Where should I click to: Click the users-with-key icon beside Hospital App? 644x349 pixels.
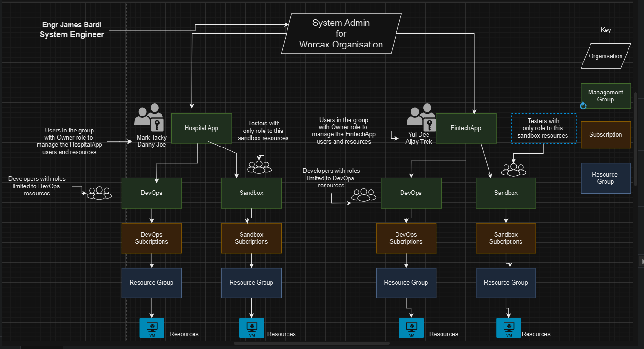(x=148, y=117)
